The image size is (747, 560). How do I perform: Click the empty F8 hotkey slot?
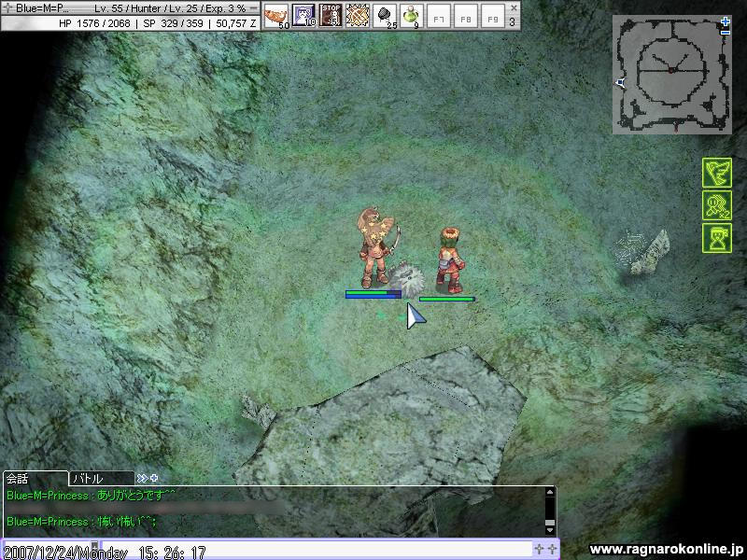click(466, 16)
